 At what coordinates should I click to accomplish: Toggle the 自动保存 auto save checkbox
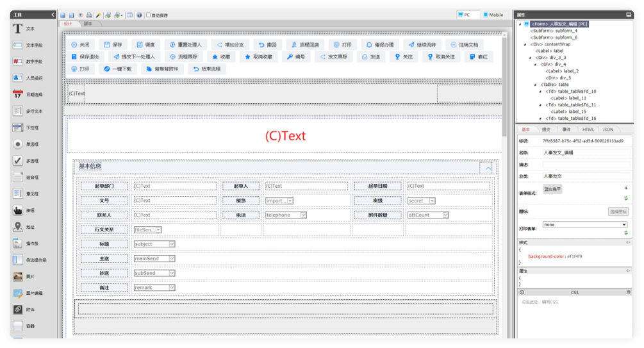[x=148, y=15]
